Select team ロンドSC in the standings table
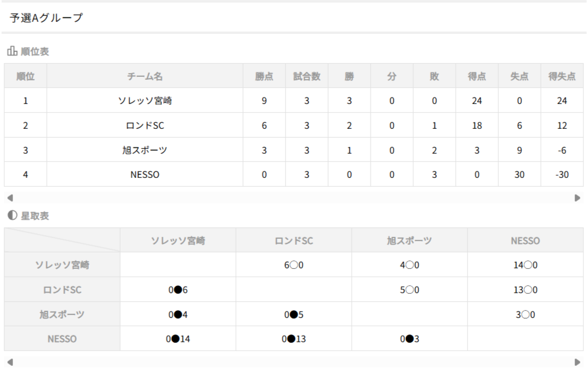The width and height of the screenshot is (588, 370). pyautogui.click(x=145, y=125)
